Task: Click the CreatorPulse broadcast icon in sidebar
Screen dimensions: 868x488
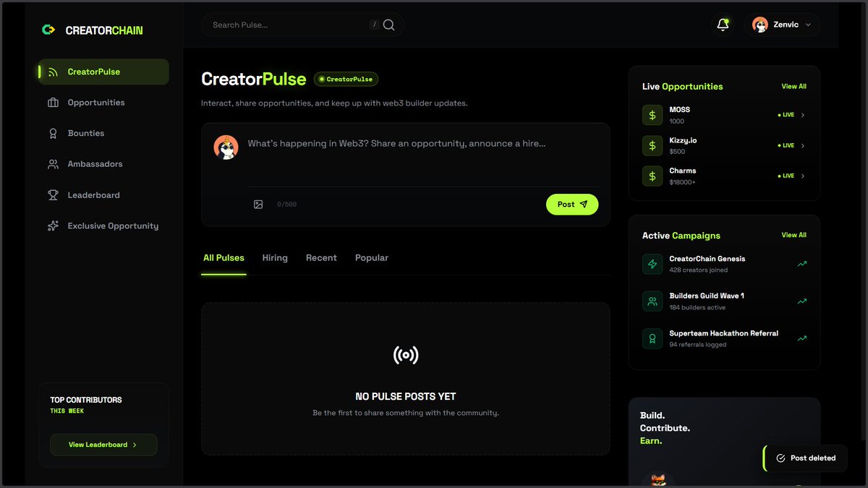Action: [x=53, y=72]
